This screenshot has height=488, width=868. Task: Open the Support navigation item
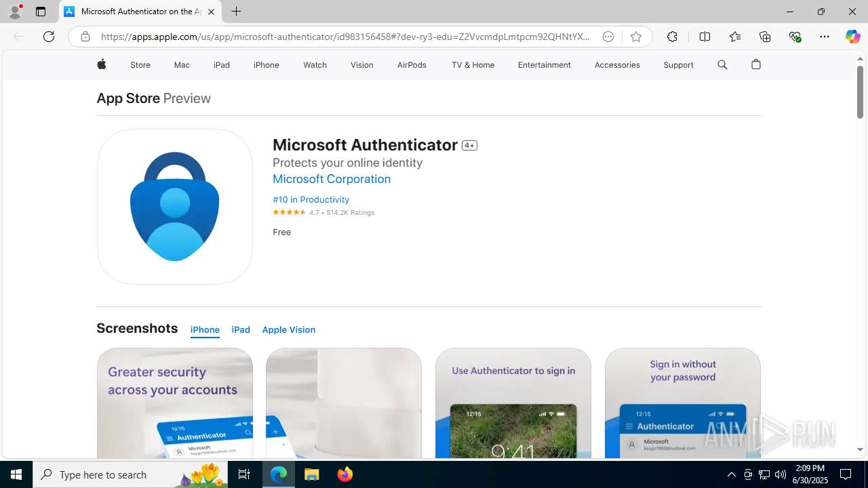[x=678, y=65]
